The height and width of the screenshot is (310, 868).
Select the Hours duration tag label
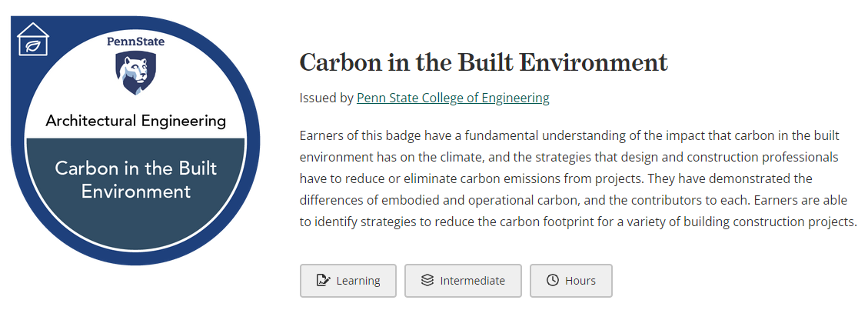pos(580,281)
